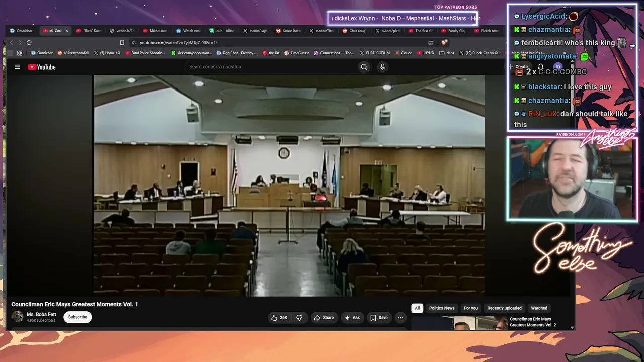
Task: Click the video title text
Action: 74,304
